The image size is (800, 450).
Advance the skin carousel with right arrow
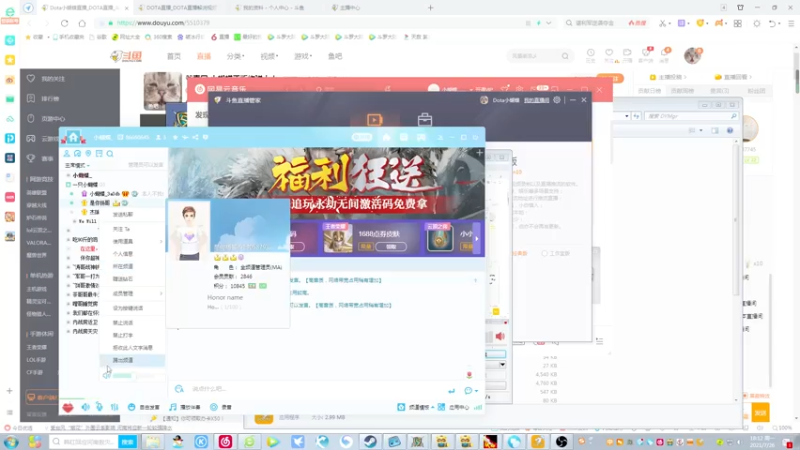point(477,239)
